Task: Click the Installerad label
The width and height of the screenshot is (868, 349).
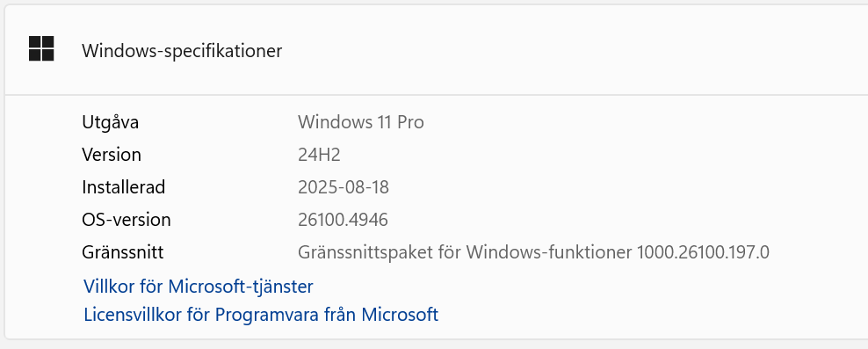Action: click(124, 187)
